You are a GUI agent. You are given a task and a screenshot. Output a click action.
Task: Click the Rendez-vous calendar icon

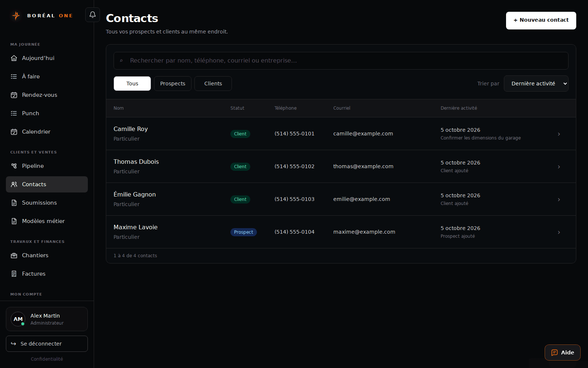(14, 95)
